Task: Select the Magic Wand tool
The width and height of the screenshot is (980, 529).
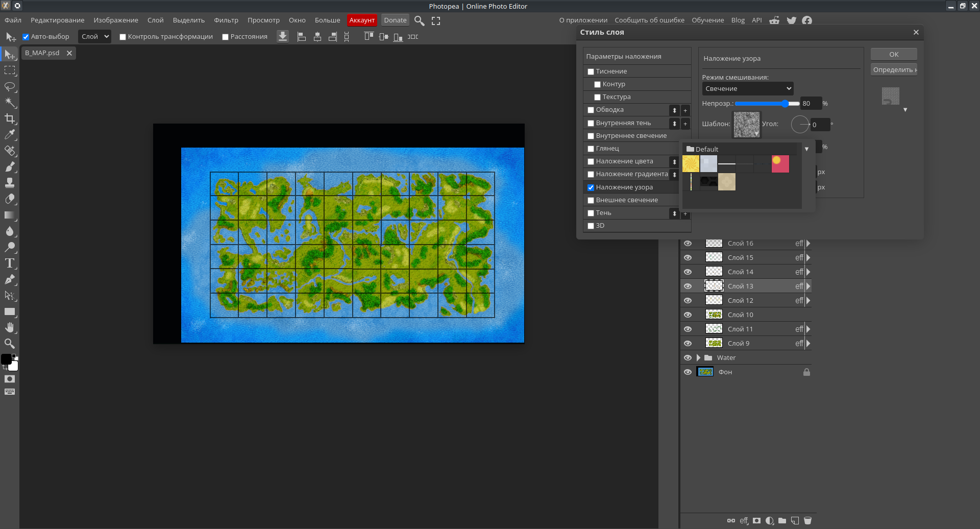Action: point(10,103)
